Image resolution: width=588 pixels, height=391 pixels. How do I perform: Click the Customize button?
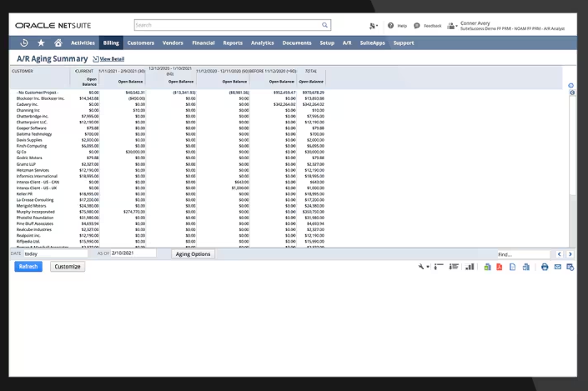pos(68,267)
